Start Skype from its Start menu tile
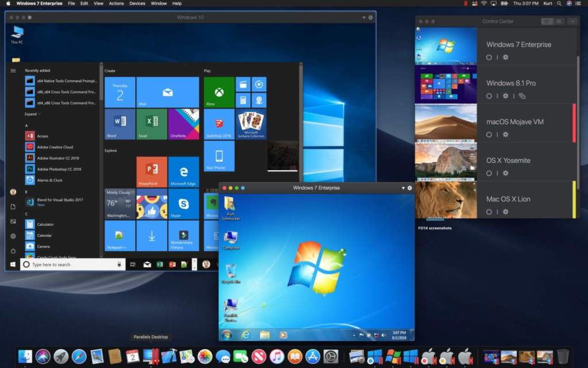 184,203
